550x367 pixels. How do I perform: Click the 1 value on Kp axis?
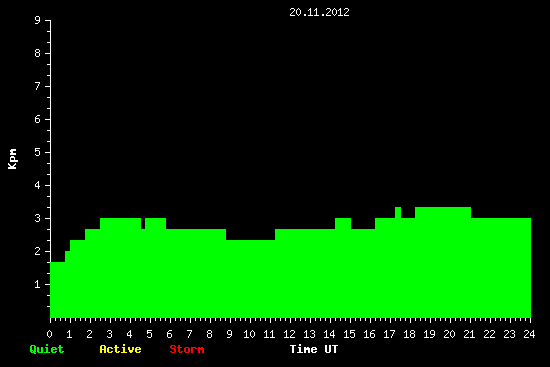click(x=38, y=284)
